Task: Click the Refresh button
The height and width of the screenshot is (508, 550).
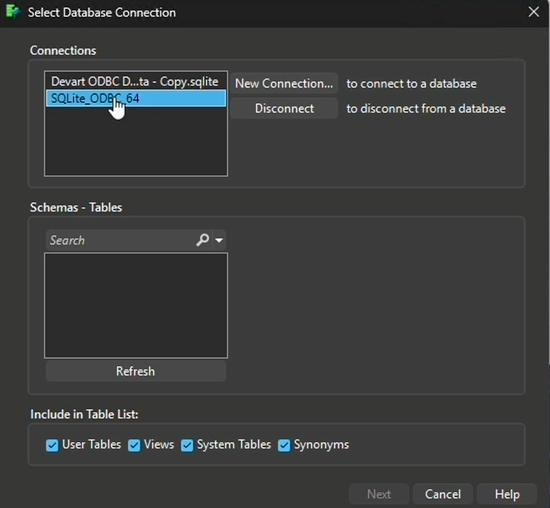Action: (x=135, y=371)
